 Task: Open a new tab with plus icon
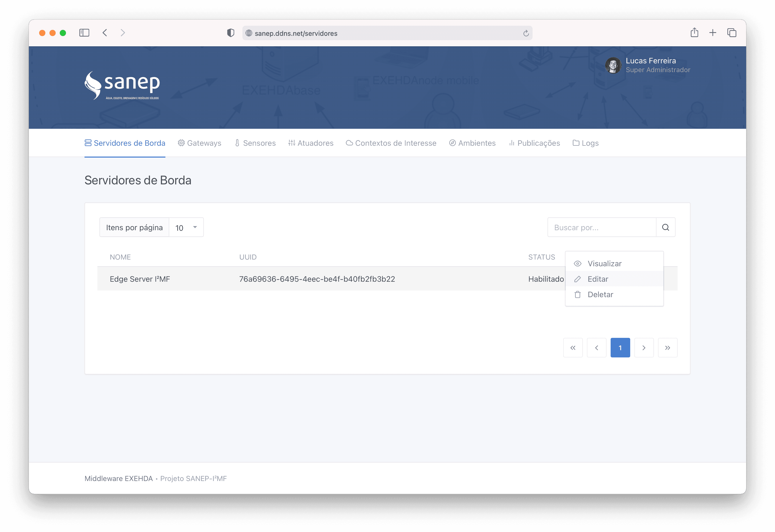coord(713,33)
